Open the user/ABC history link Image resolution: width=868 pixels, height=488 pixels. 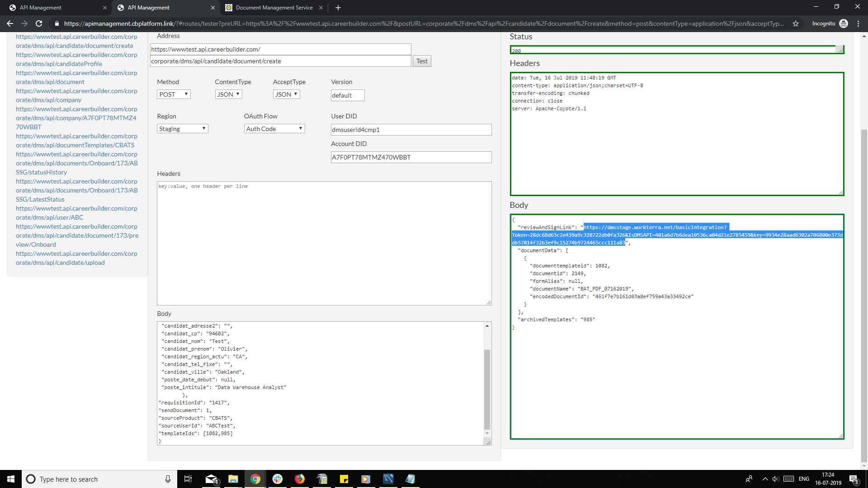click(x=76, y=213)
